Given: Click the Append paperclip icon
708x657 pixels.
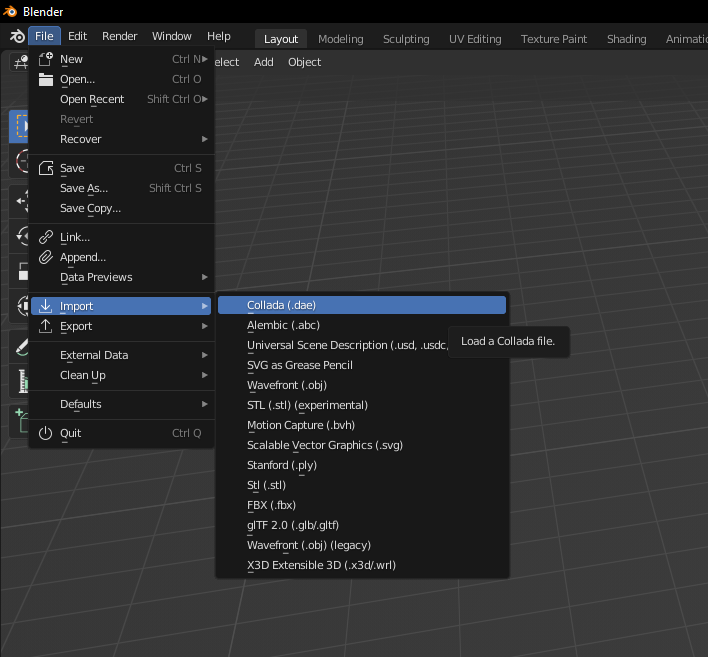Looking at the screenshot, I should [x=46, y=257].
